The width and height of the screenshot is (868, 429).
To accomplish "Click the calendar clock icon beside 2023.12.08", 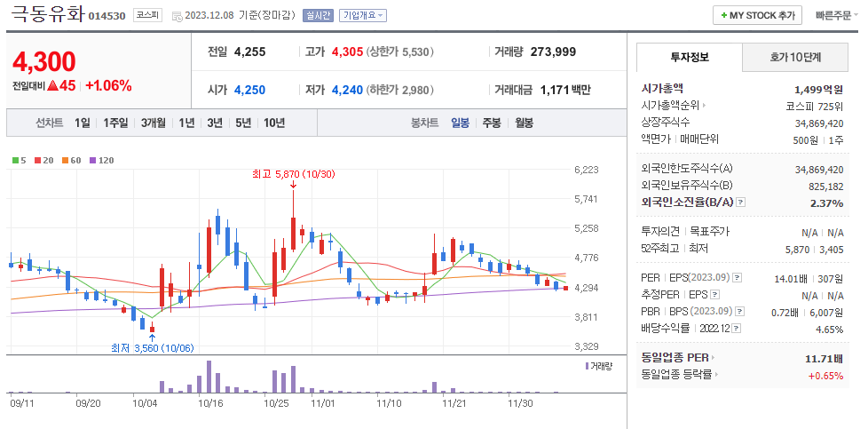I will click(178, 16).
